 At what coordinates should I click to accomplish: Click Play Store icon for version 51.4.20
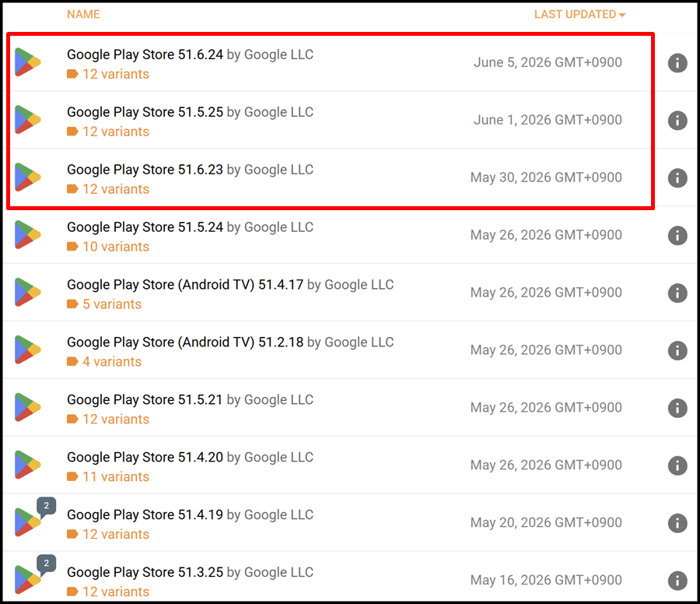click(28, 465)
